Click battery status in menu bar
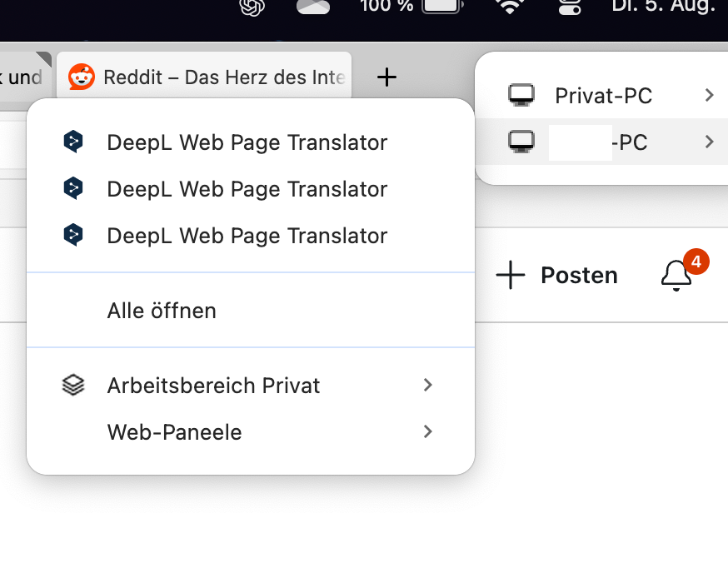This screenshot has height=568, width=728. tap(442, 6)
